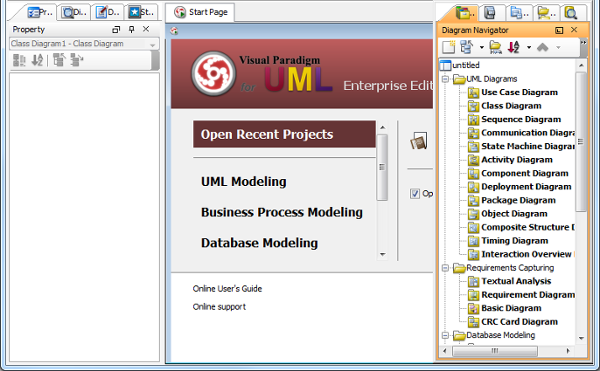Collapse the Requirements Capturing folder
Image resolution: width=600 pixels, height=371 pixels.
(445, 268)
